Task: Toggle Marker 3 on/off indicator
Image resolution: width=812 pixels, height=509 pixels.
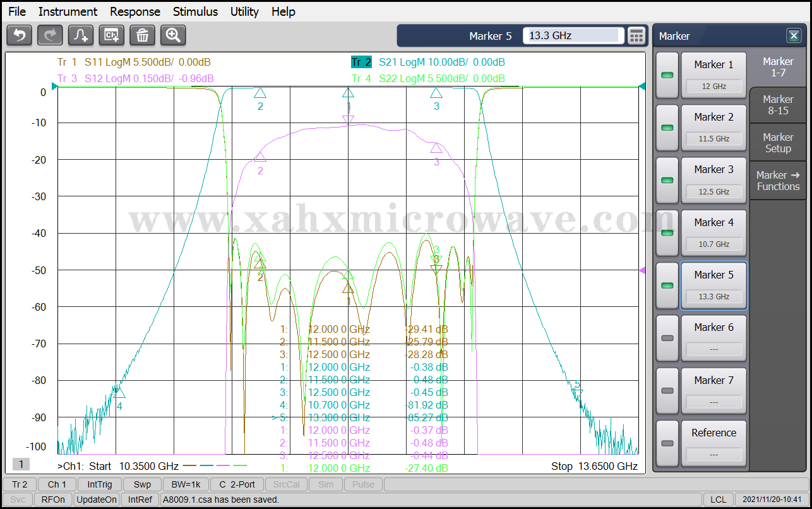Action: pyautogui.click(x=667, y=180)
